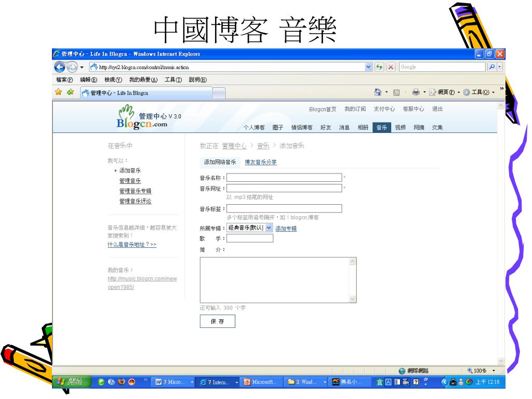Open the 工具(T) menu in the menu bar
This screenshot has width=532, height=399.
point(173,79)
